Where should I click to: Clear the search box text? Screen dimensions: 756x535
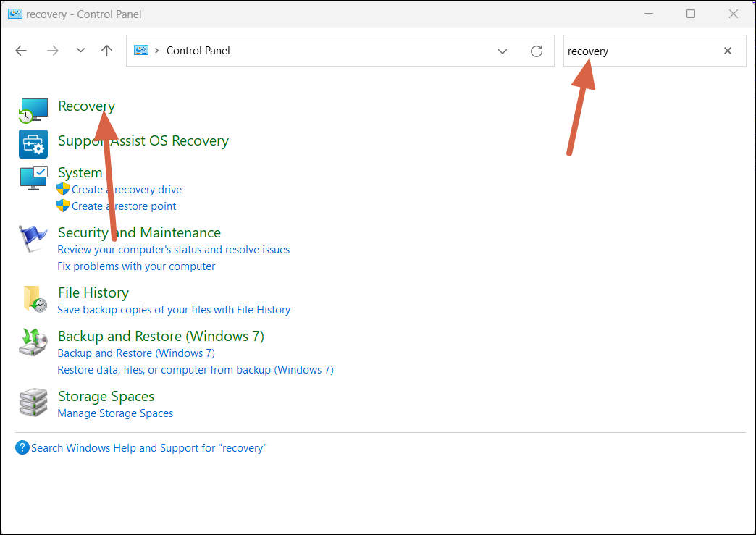click(x=728, y=51)
